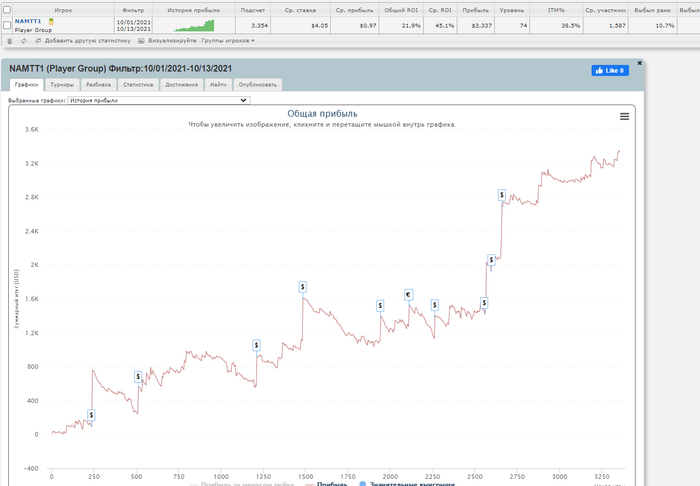
Task: Sort by the ITM% column header
Action: pyautogui.click(x=556, y=10)
